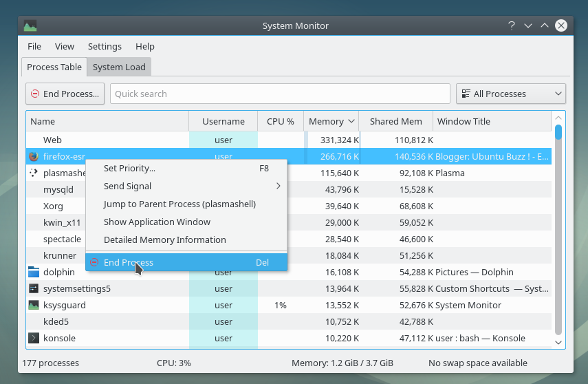Sort processes by CPU % column

pyautogui.click(x=281, y=121)
